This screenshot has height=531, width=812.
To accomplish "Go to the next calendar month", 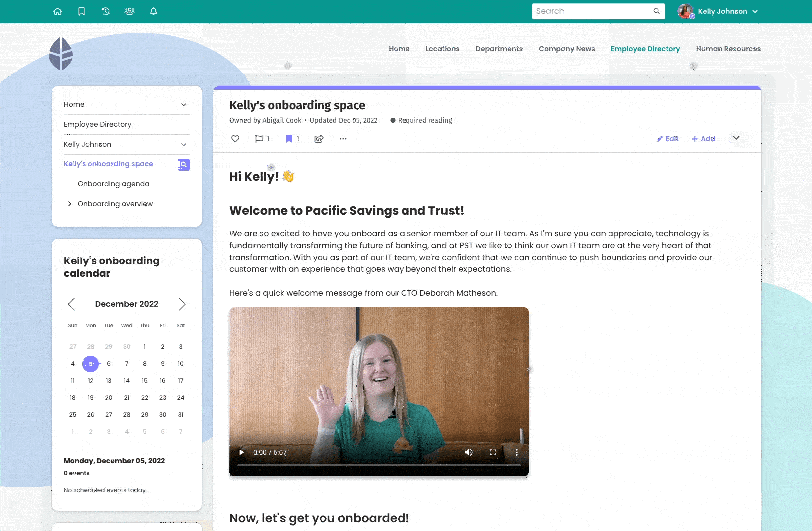I will tap(182, 304).
